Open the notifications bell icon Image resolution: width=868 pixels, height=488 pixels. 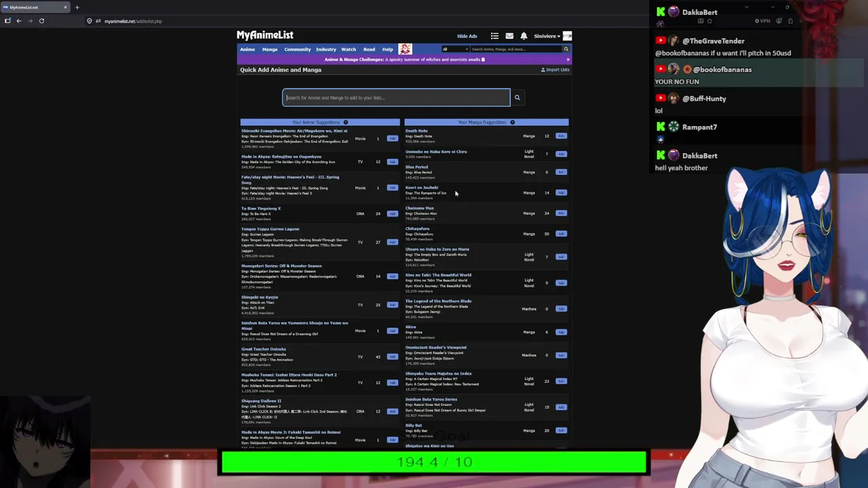point(524,36)
